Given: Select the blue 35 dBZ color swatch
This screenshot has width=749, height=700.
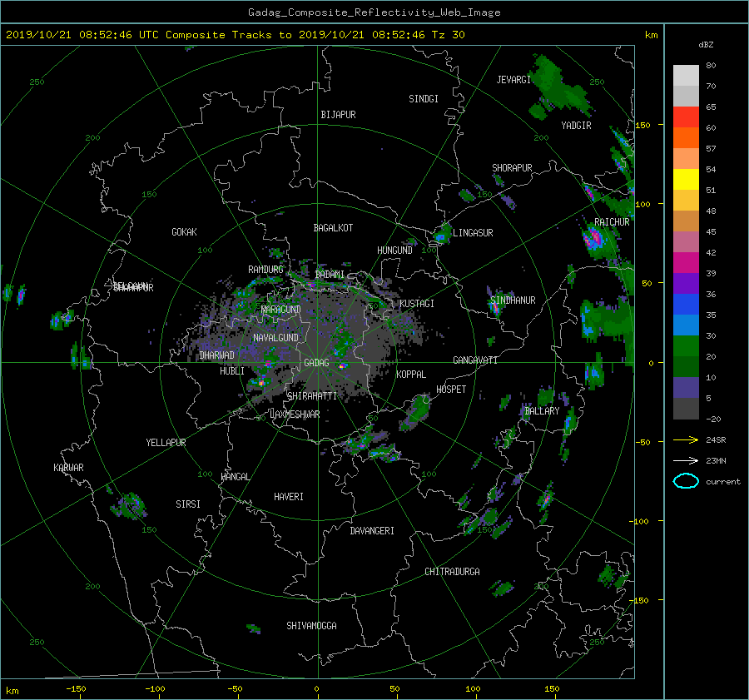Looking at the screenshot, I should [686, 305].
